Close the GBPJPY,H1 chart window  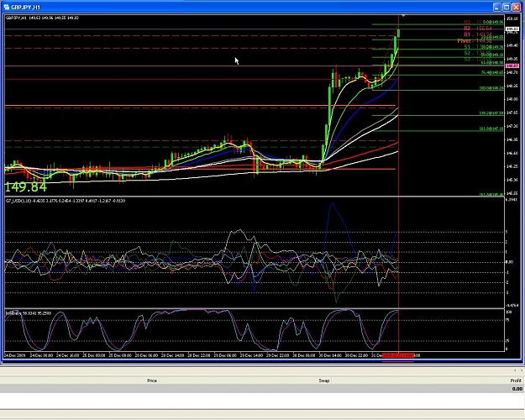tap(517, 7)
